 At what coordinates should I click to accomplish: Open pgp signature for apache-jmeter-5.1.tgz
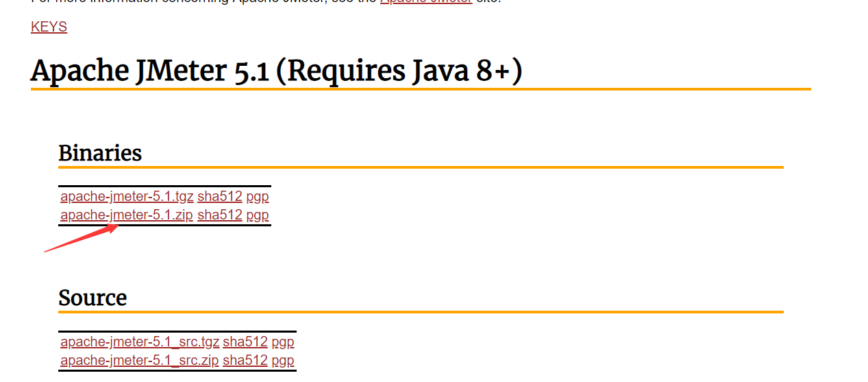click(258, 197)
